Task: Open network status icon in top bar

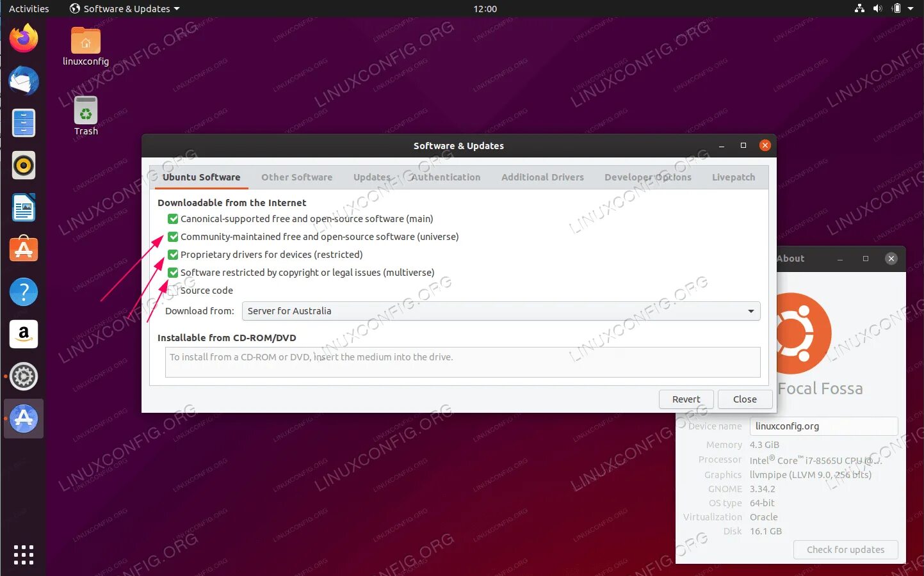Action: point(859,8)
